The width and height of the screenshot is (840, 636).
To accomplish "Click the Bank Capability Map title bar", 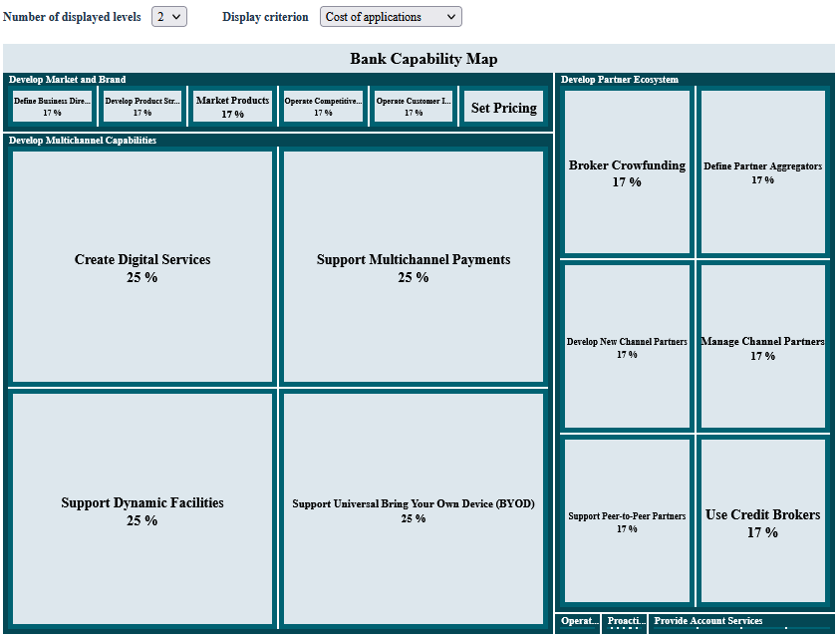I will [423, 59].
